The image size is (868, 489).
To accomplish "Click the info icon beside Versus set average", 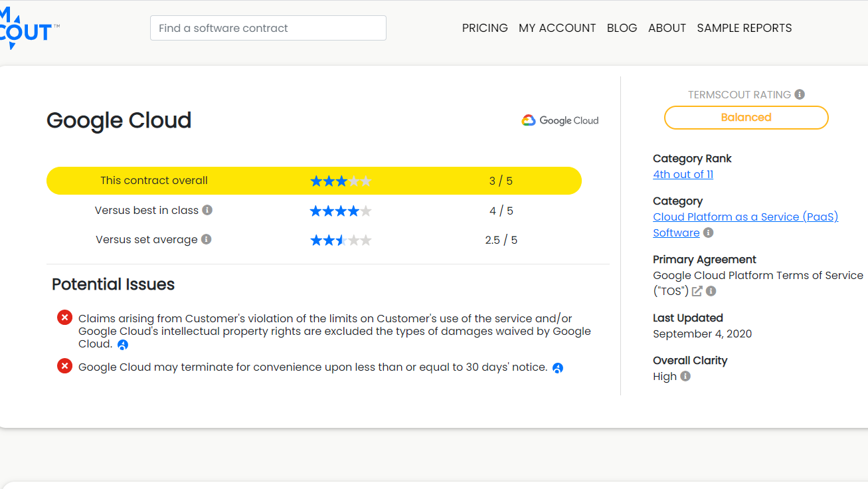I will (207, 239).
